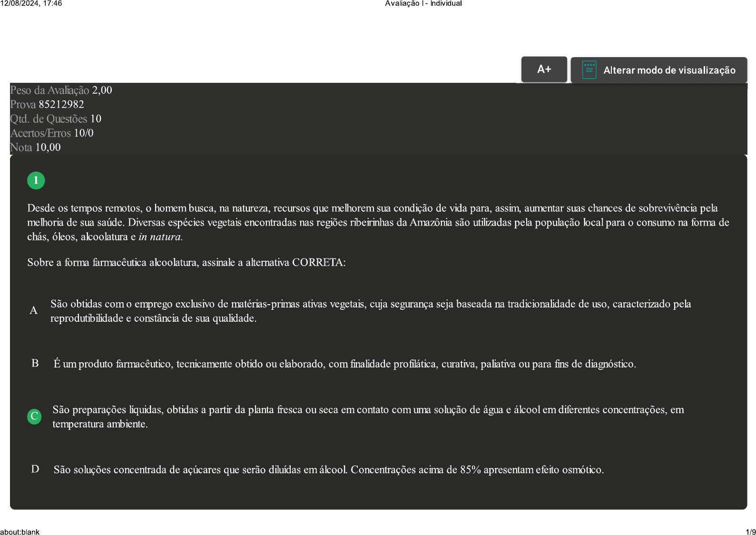This screenshot has width=756, height=535.
Task: Click the Peso da Avaliação 2,00 line
Action: 61,90
